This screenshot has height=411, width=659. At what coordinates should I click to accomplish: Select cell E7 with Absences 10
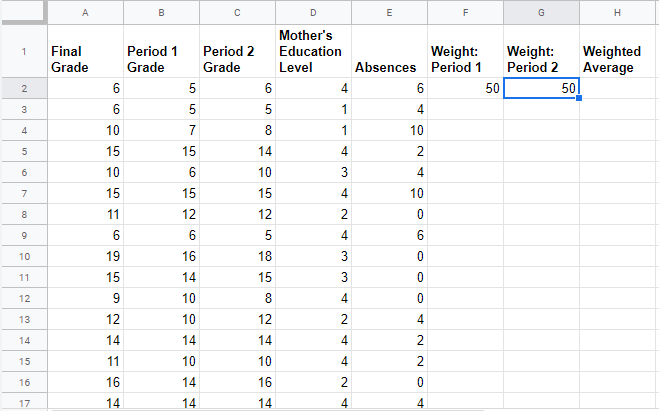coord(390,193)
